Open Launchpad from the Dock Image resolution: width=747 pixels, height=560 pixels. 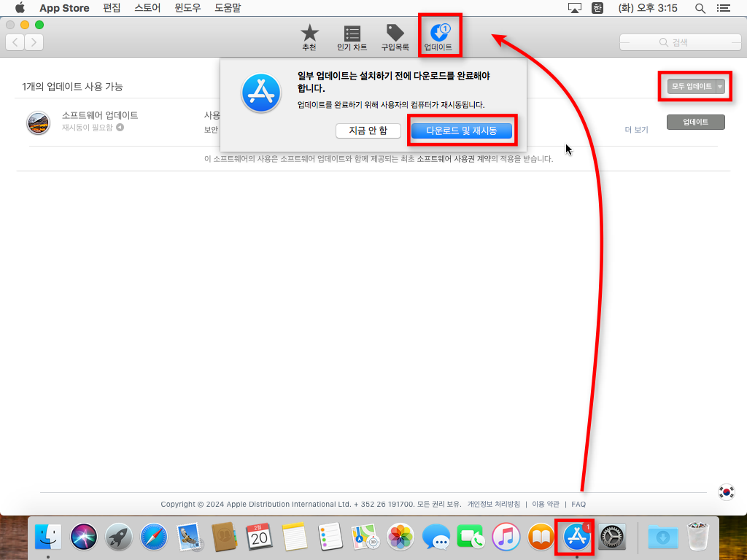coord(119,537)
